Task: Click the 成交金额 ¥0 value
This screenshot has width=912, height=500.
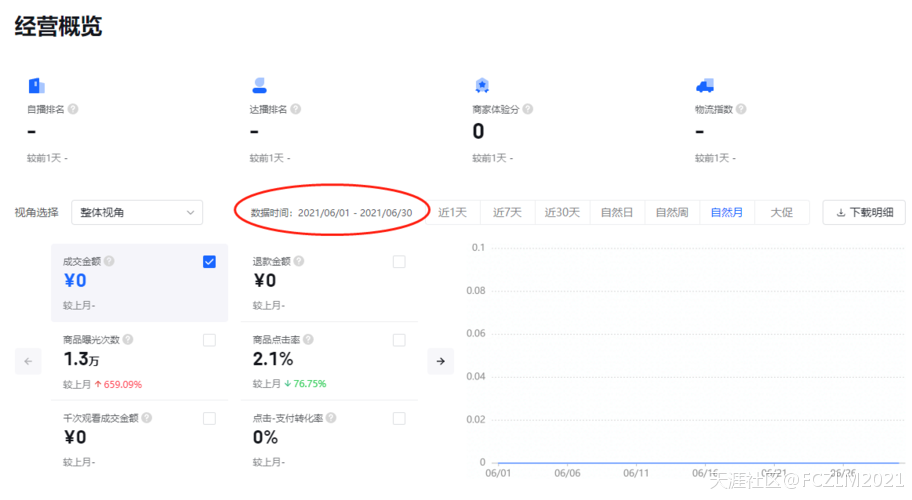Action: coord(75,281)
